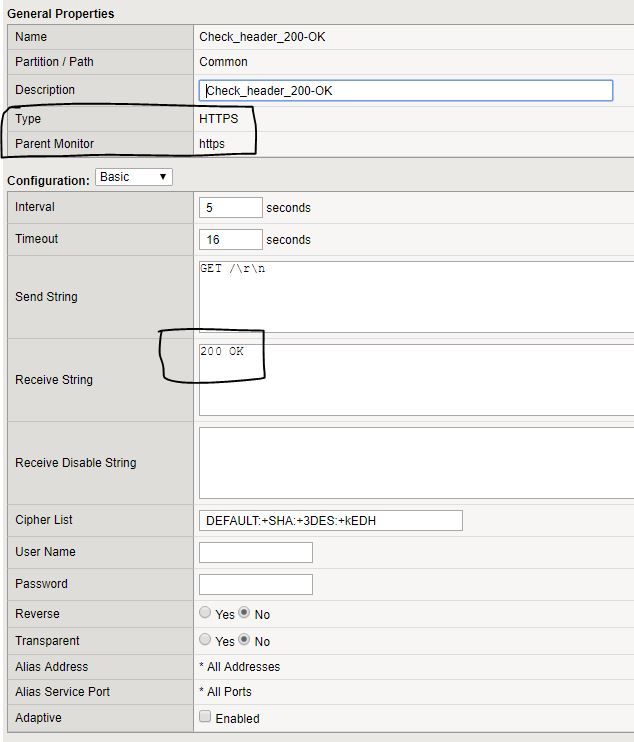The height and width of the screenshot is (742, 634).
Task: Click into the Description text field
Action: coord(406,90)
